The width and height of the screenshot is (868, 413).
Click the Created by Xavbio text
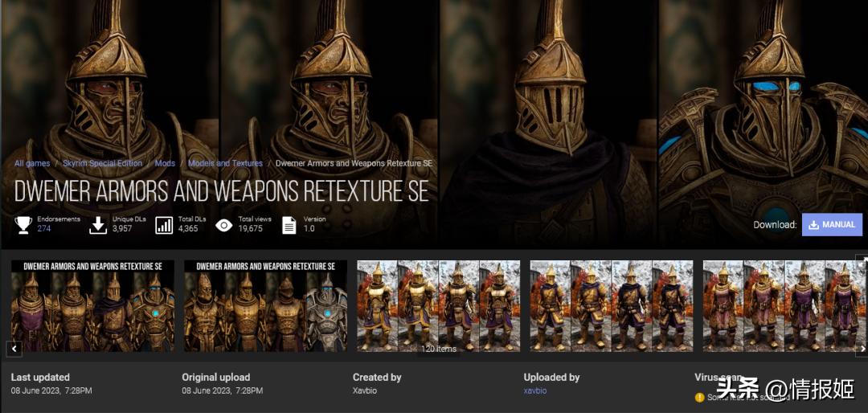pos(364,391)
